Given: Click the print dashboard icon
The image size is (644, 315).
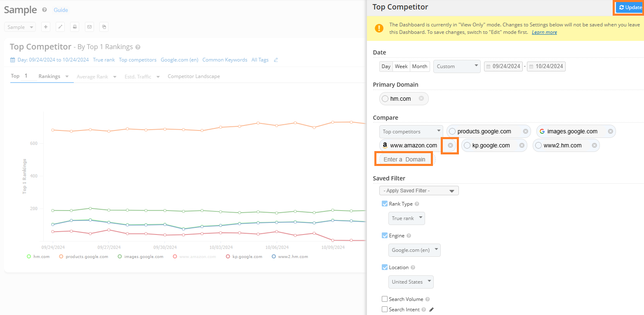Looking at the screenshot, I should [x=75, y=27].
